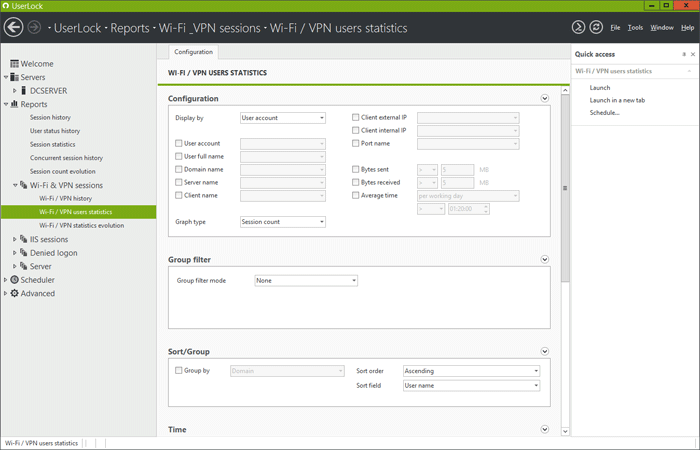Click the Server reports folder icon
The width and height of the screenshot is (700, 450).
[x=24, y=266]
